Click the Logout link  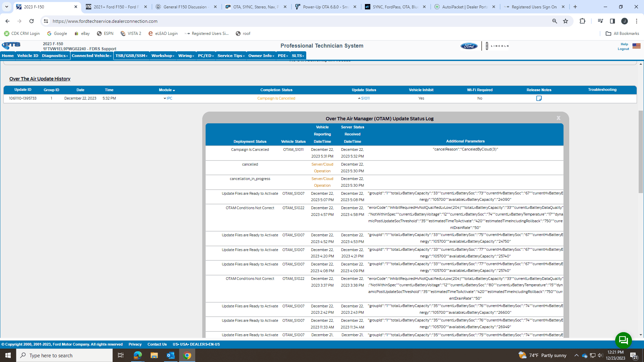click(x=623, y=49)
